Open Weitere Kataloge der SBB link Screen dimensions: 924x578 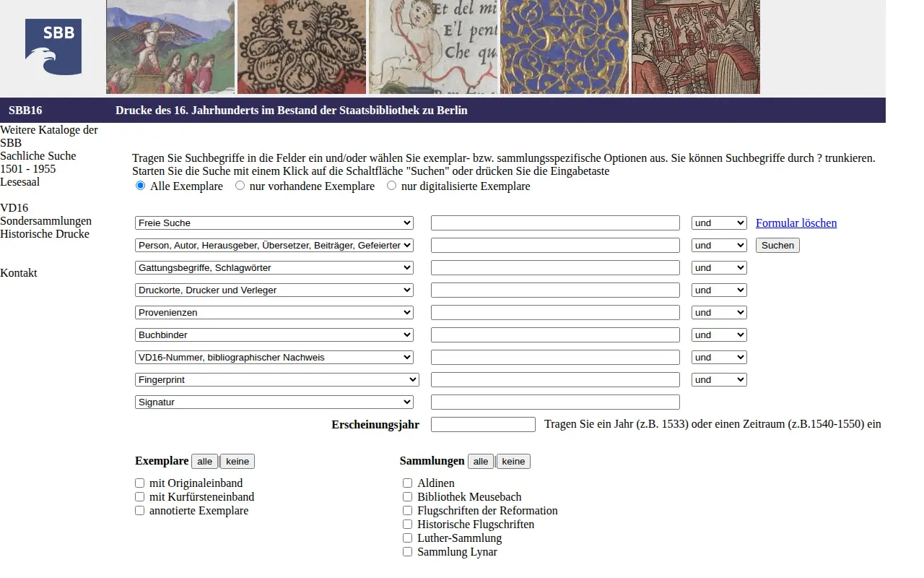[x=49, y=137]
